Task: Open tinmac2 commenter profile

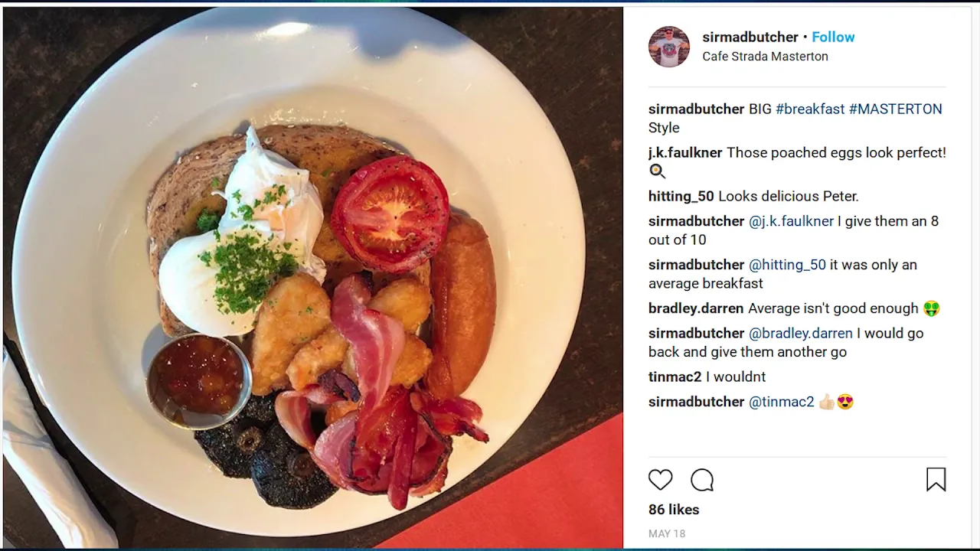Action: pos(675,377)
